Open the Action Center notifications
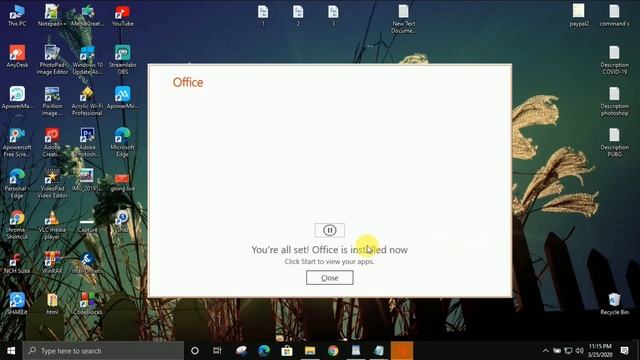The width and height of the screenshot is (640, 360). click(x=624, y=351)
